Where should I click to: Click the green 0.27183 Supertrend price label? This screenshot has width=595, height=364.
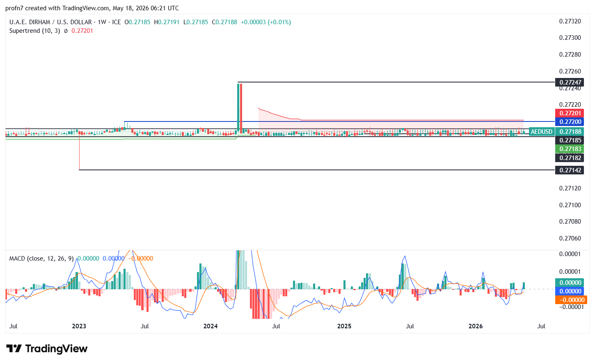570,149
